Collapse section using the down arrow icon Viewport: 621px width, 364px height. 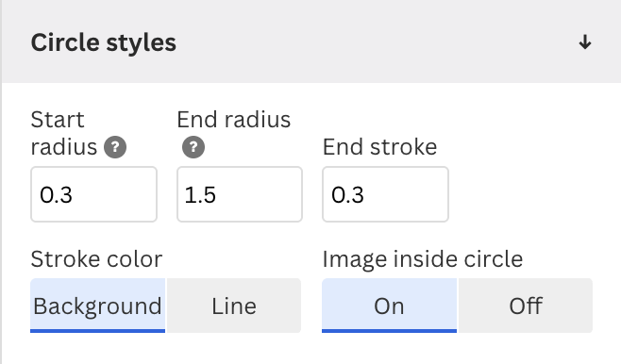coord(585,41)
